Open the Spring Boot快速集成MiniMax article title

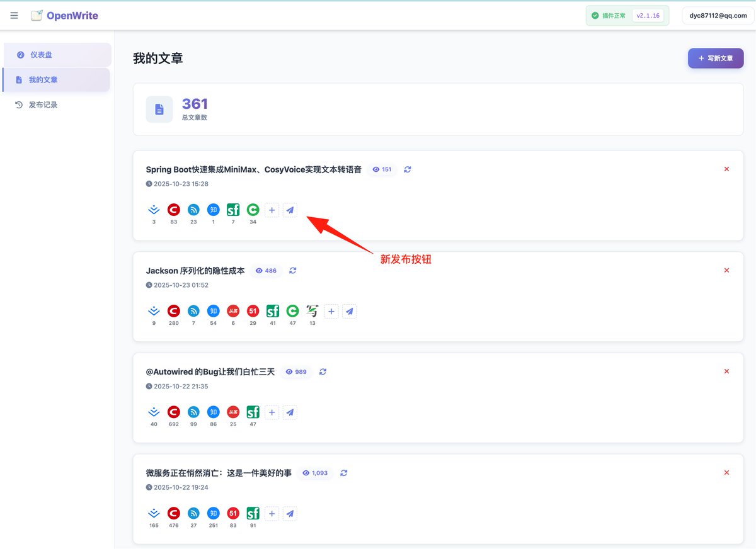tap(253, 169)
